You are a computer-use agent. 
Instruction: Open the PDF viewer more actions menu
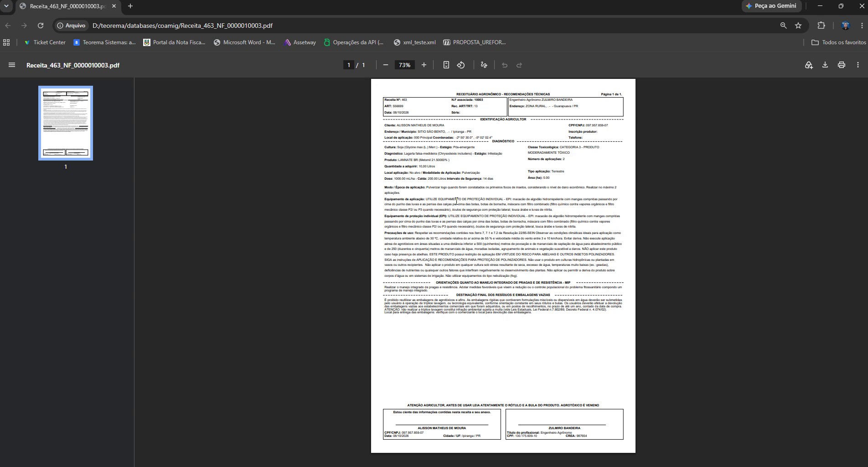tap(858, 65)
